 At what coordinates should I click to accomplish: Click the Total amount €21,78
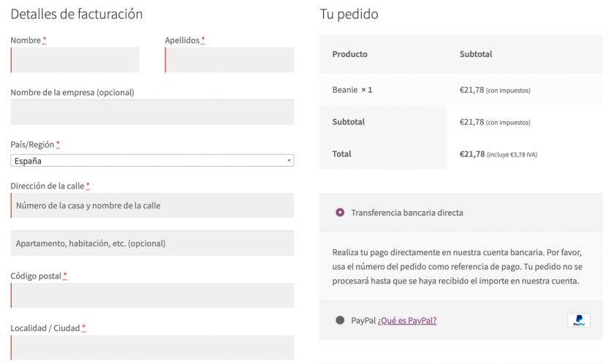[x=472, y=154]
